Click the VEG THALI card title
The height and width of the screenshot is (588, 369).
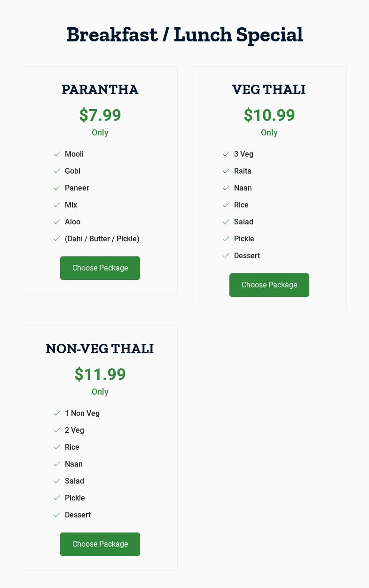tap(269, 89)
